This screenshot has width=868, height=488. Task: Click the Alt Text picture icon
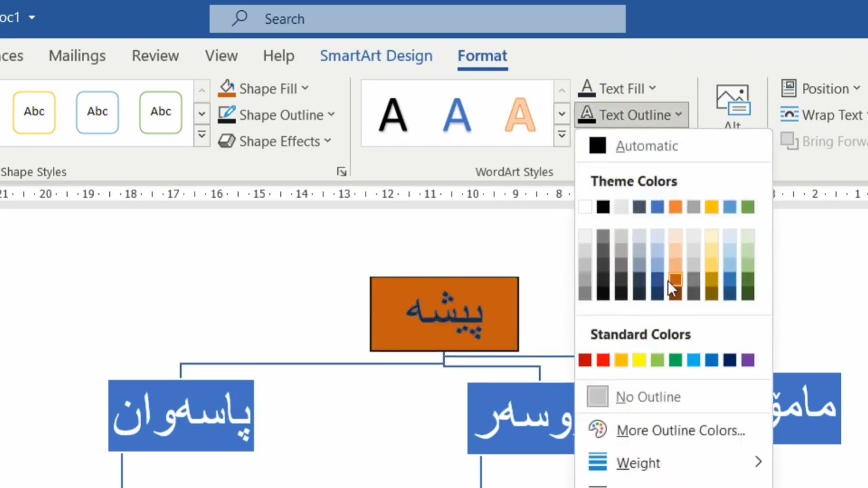pyautogui.click(x=732, y=100)
